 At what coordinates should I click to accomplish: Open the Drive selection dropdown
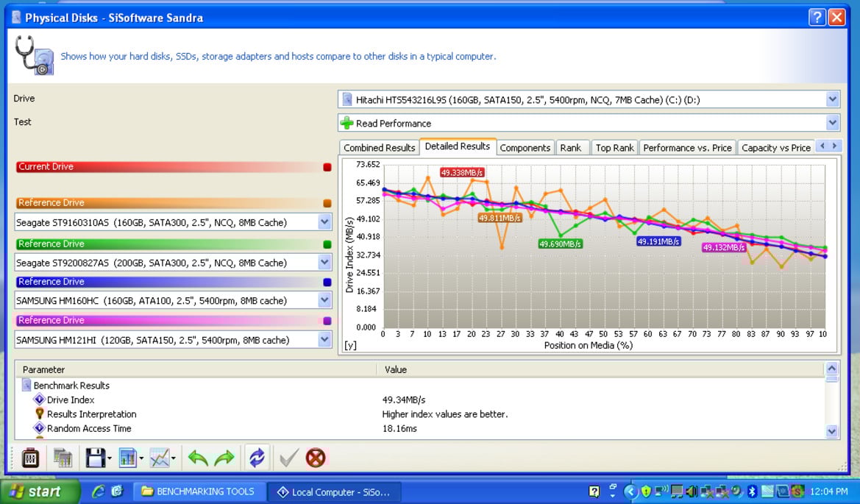[x=833, y=99]
